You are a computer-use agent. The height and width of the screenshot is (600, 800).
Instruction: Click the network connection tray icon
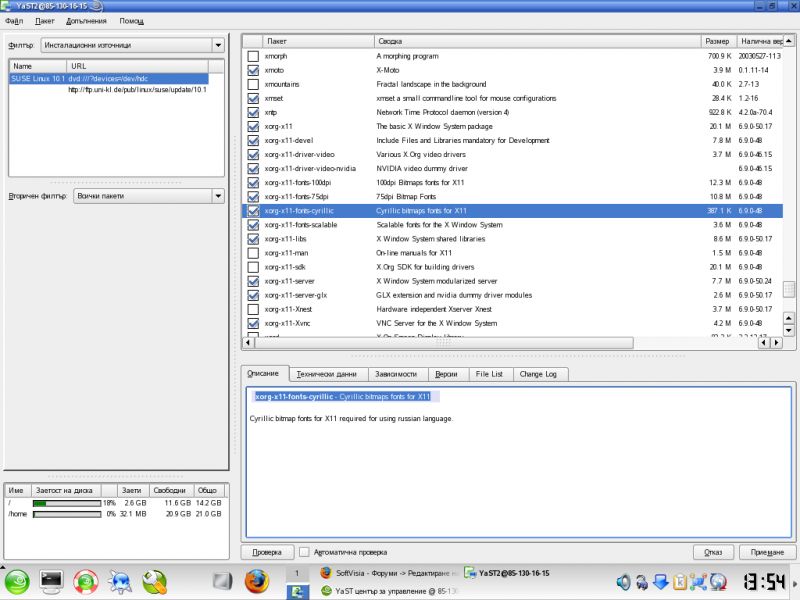(x=698, y=582)
